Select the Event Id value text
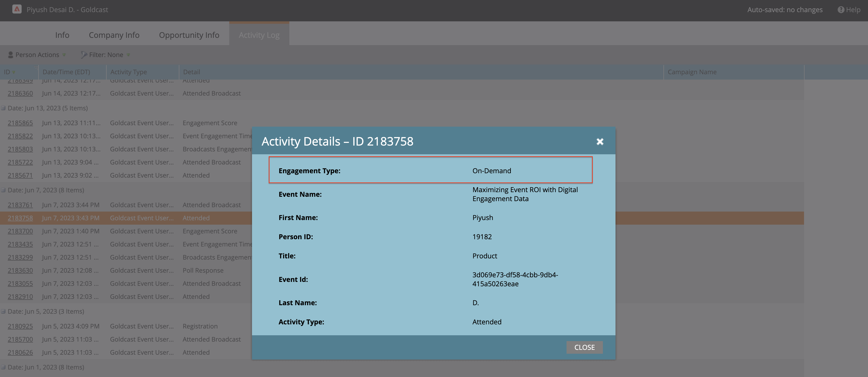 pos(515,279)
